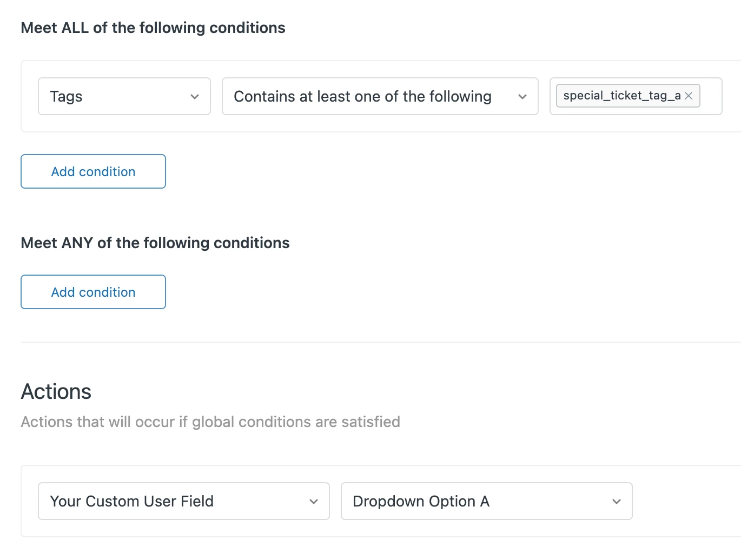741x560 pixels.
Task: Add condition under Meet ALL section
Action: click(93, 171)
